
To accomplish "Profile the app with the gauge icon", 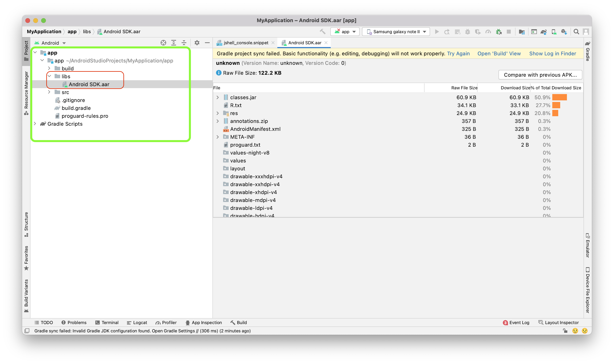I will (488, 31).
